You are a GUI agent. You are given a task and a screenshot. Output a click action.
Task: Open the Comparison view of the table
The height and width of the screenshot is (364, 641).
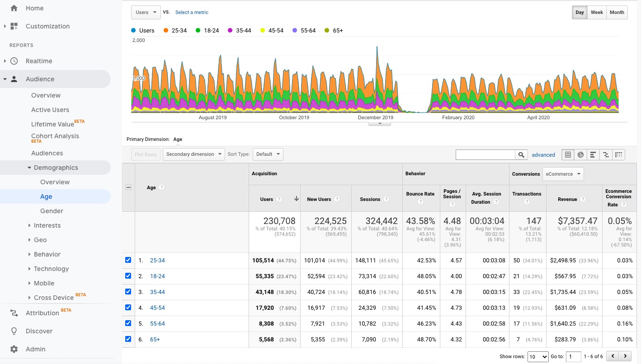click(x=606, y=154)
